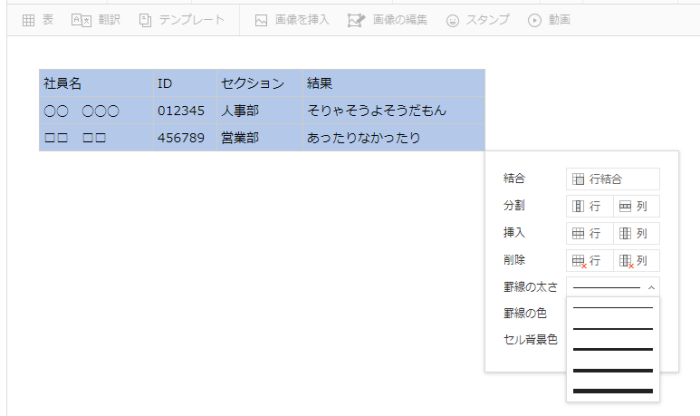Select the second thickest border option
This screenshot has width=700, height=416.
612,370
